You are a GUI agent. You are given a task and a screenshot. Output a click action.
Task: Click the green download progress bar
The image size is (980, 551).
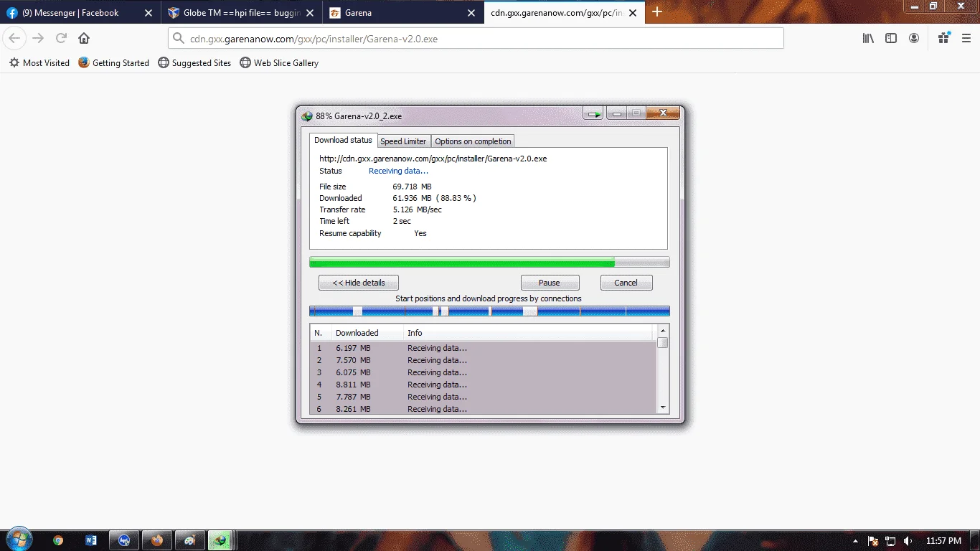coord(489,263)
